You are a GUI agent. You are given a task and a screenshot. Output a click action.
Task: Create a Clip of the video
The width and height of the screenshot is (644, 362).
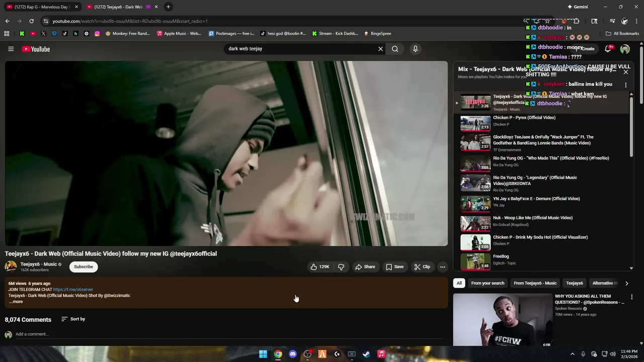[x=422, y=266]
